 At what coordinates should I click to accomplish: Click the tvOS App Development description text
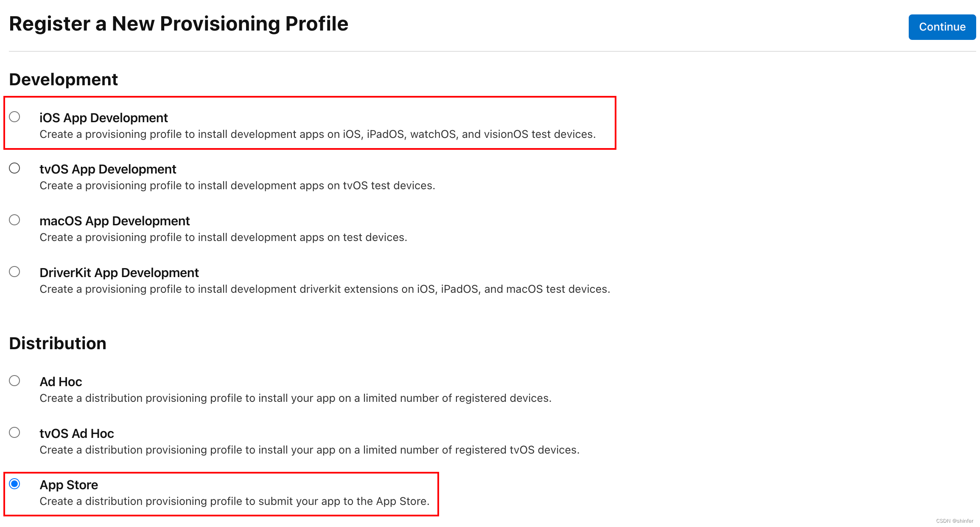point(238,185)
